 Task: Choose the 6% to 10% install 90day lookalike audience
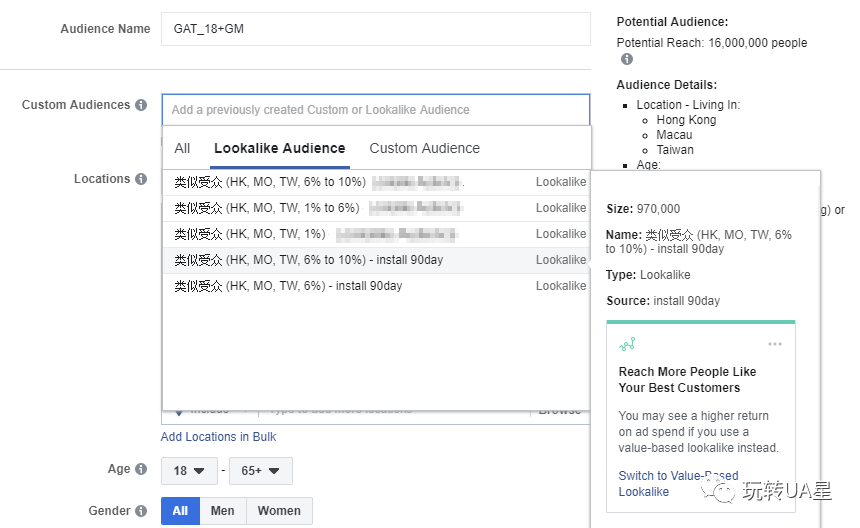tap(376, 260)
